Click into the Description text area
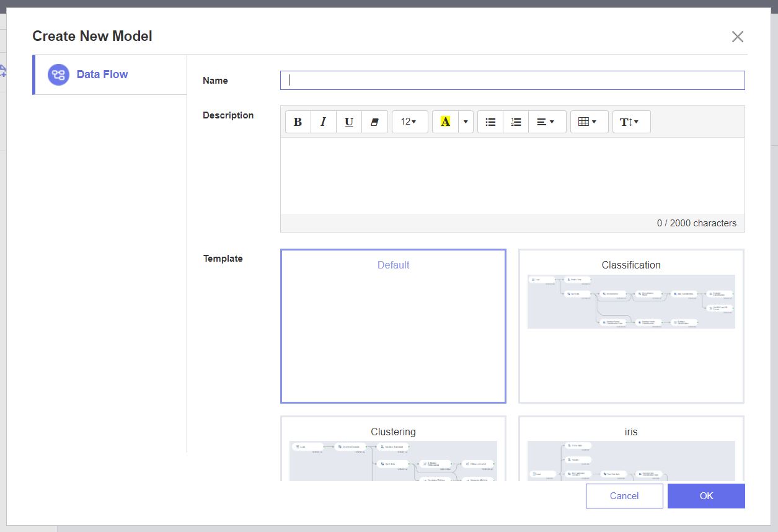This screenshot has width=778, height=532. [512, 175]
